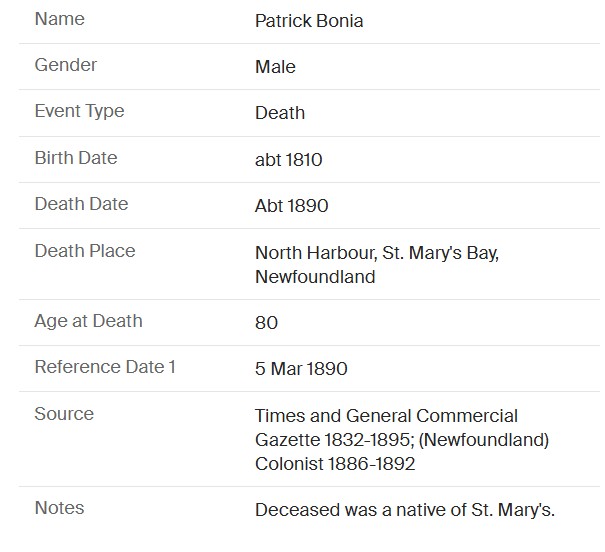Image resolution: width=605 pixels, height=552 pixels.
Task: Select the North Harbour death place text
Action: (x=376, y=265)
